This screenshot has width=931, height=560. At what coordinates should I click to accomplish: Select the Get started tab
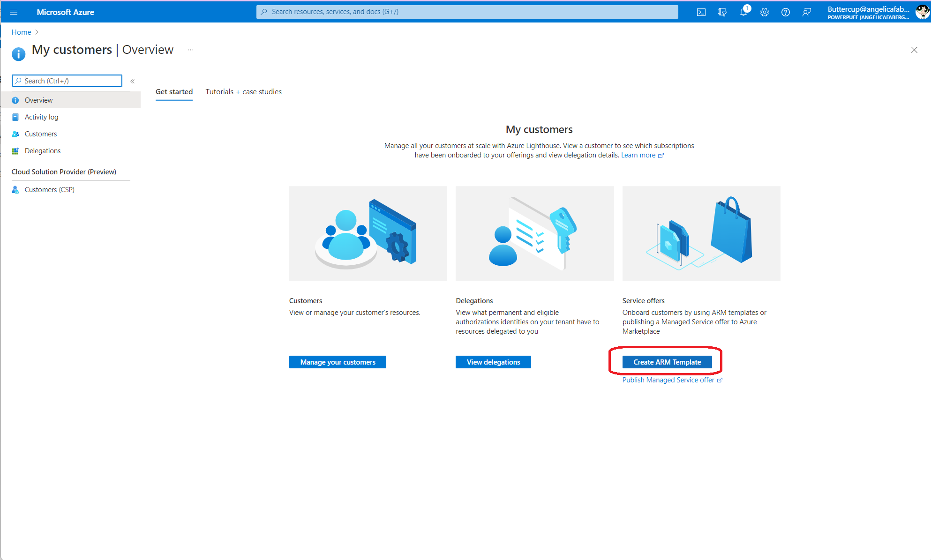pyautogui.click(x=174, y=92)
